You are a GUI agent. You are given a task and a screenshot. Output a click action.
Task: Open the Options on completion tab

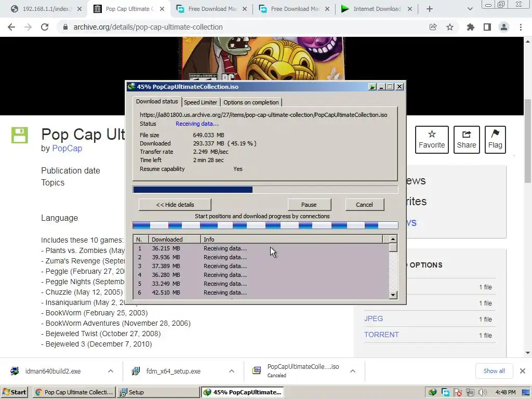pyautogui.click(x=251, y=102)
